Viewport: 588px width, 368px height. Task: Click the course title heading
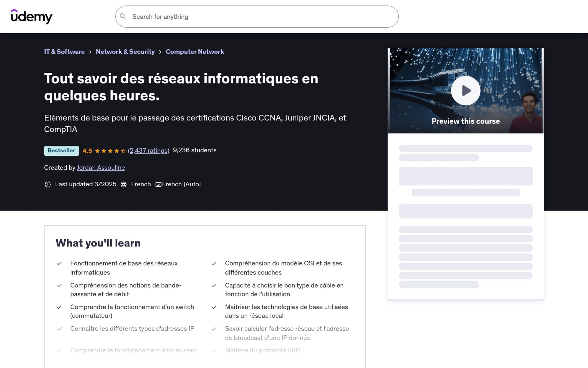(181, 87)
